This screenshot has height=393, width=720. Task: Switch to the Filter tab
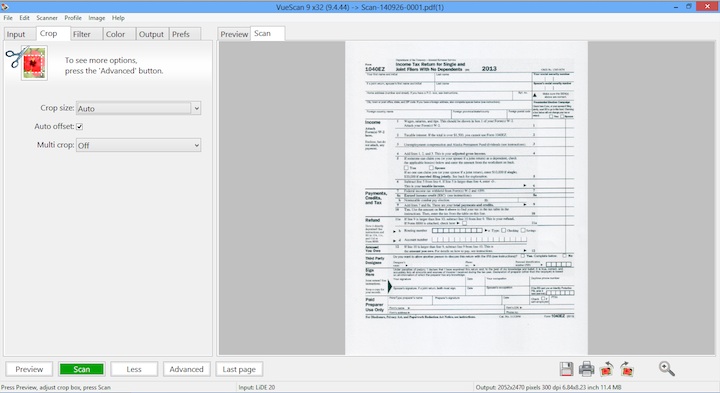tap(86, 34)
